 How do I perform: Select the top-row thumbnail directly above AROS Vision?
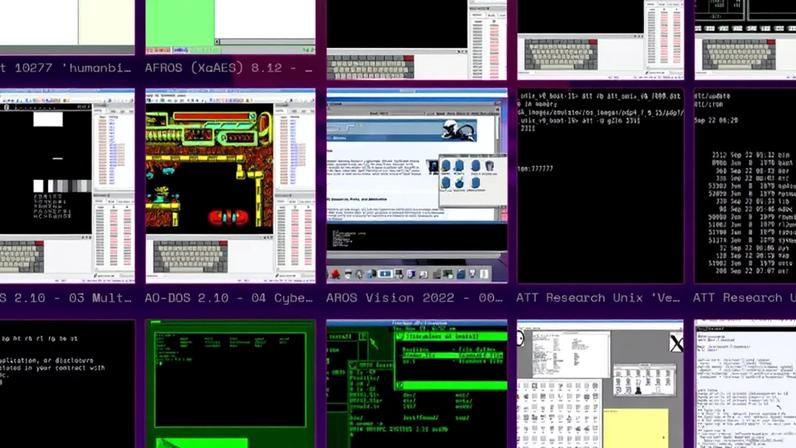click(x=417, y=40)
